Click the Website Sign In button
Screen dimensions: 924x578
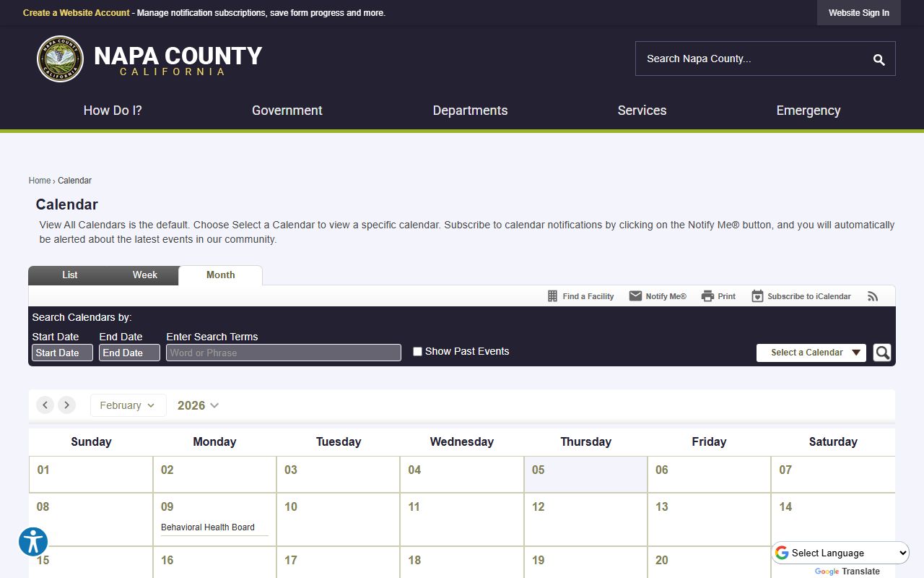[859, 13]
